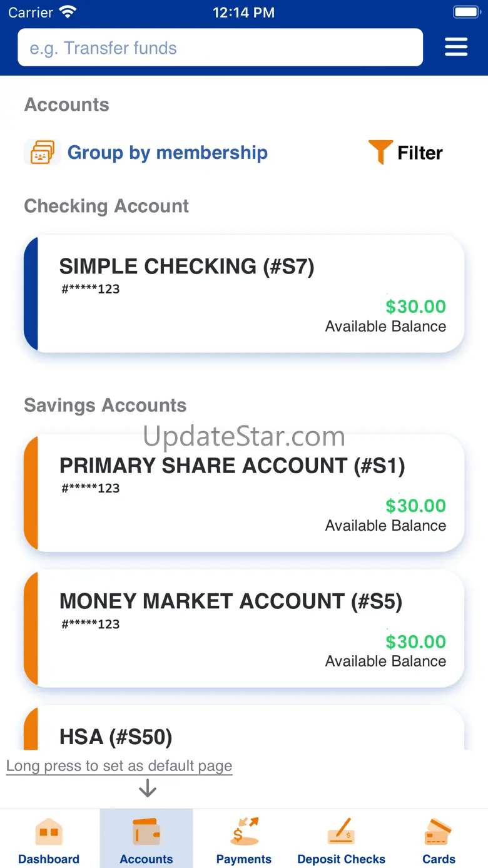Focus the Transfer funds search field
The height and width of the screenshot is (868, 488).
(x=220, y=47)
